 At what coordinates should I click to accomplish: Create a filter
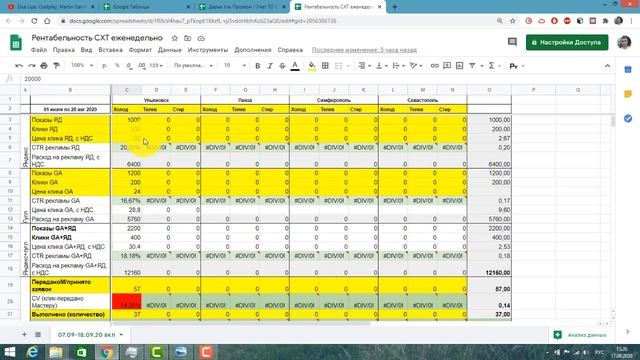472,66
